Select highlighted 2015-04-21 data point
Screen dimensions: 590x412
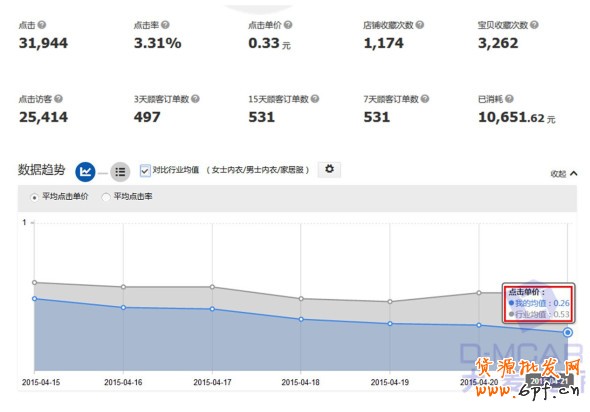(568, 332)
